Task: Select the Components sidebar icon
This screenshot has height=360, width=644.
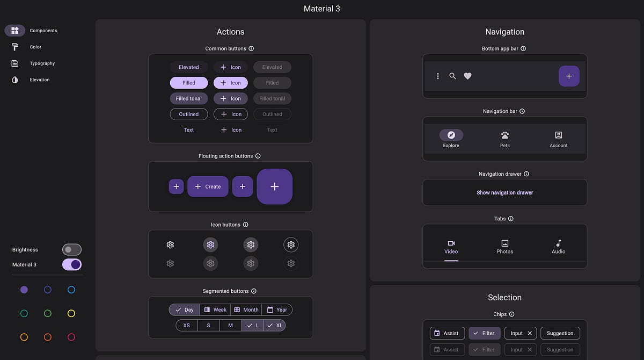Action: pyautogui.click(x=15, y=31)
